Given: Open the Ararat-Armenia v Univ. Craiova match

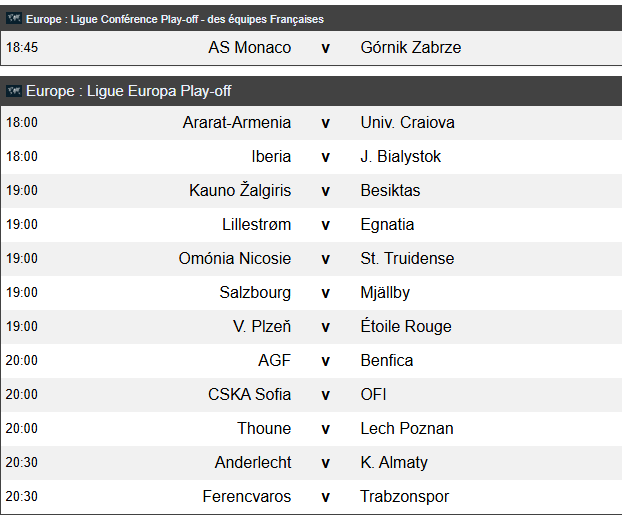Looking at the screenshot, I should click(x=311, y=123).
